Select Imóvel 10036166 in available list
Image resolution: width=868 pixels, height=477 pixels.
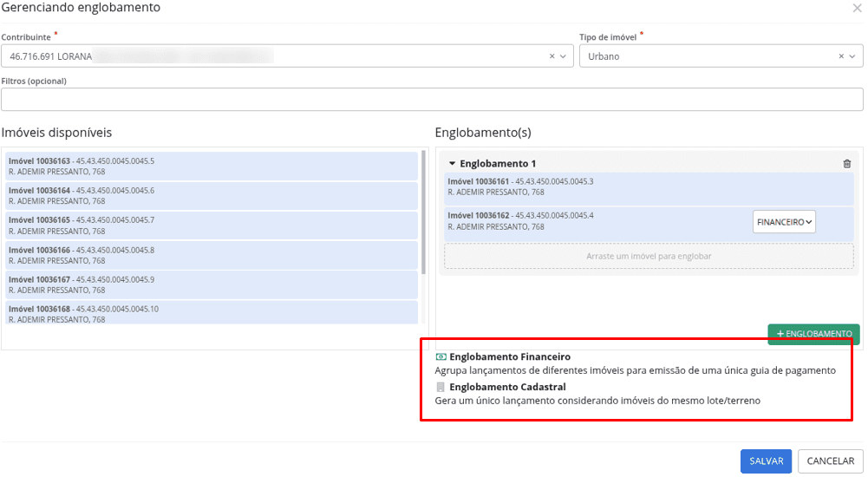212,255
